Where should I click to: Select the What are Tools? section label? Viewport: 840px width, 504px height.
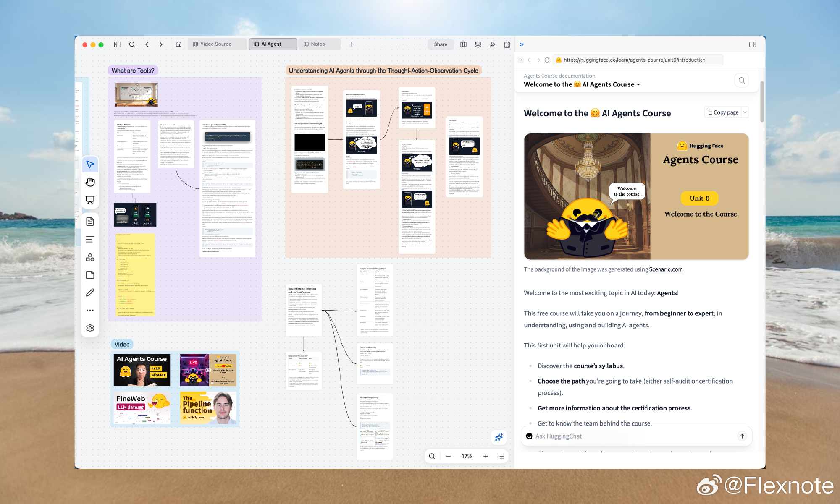click(133, 71)
